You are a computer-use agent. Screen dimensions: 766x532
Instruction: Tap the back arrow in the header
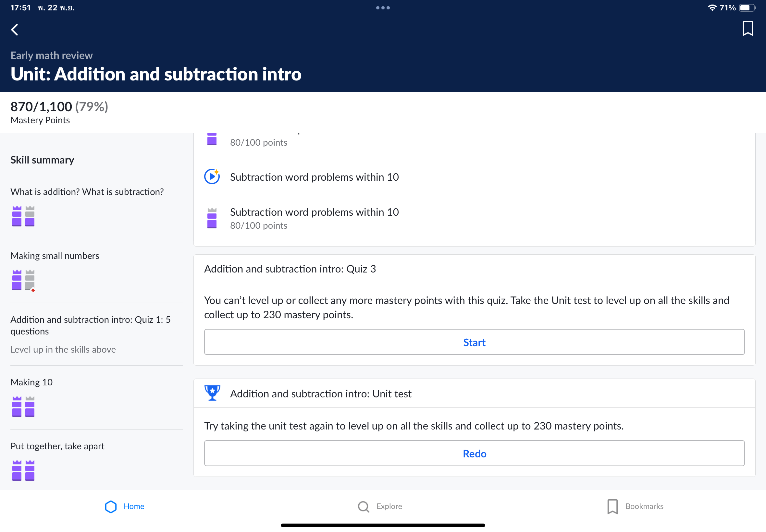click(15, 30)
